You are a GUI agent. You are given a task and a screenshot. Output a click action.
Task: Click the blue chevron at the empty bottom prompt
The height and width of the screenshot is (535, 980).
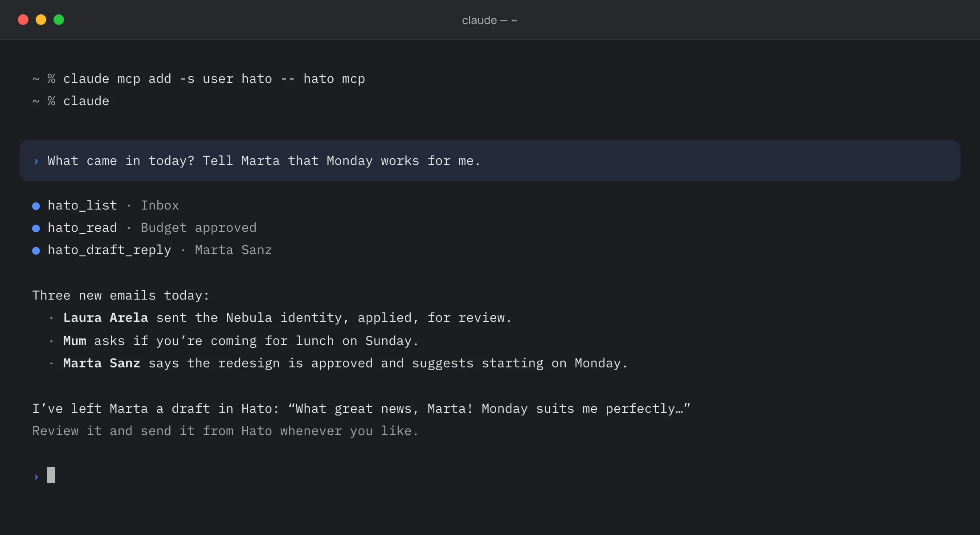[36, 477]
